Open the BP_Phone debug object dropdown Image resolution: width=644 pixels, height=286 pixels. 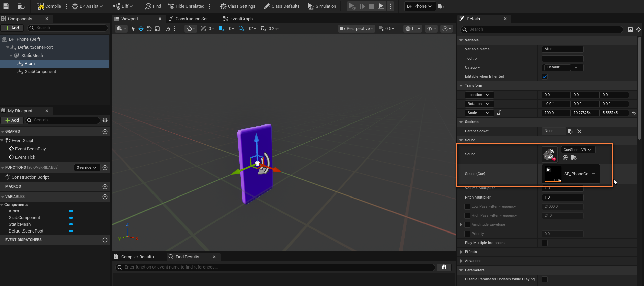[419, 6]
